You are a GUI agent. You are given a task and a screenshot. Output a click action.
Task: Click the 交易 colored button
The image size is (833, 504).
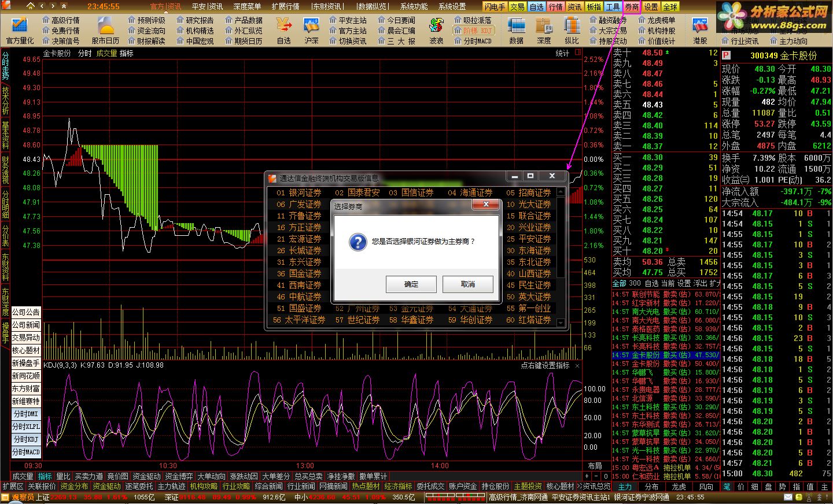[x=518, y=7]
